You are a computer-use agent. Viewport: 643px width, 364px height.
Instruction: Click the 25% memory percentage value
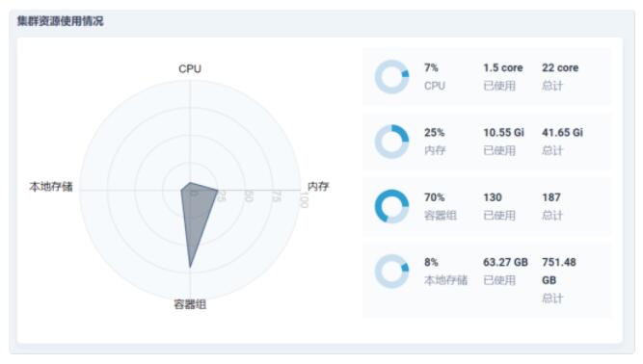tap(434, 132)
